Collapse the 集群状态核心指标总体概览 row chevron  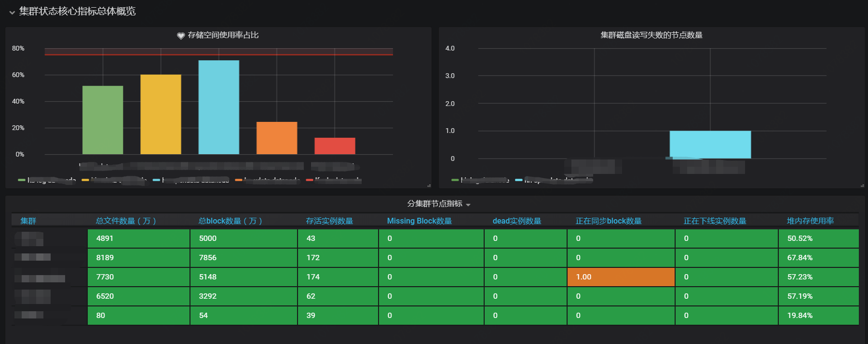12,13
